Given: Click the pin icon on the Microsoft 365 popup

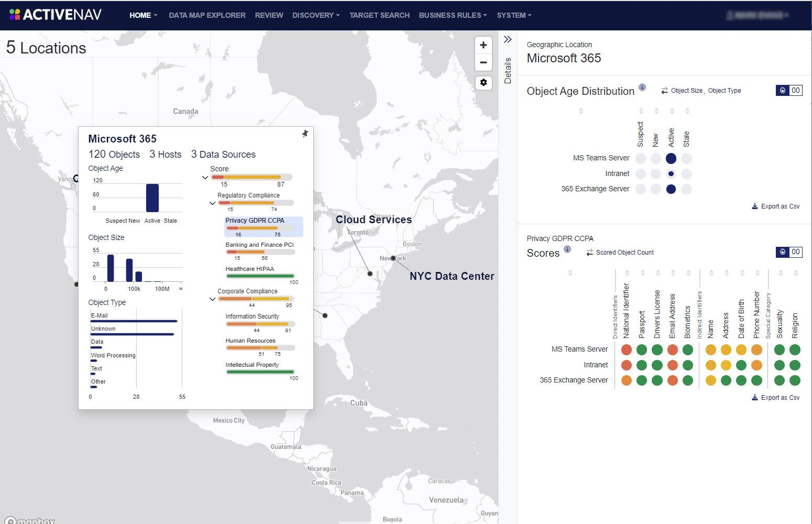Looking at the screenshot, I should coord(305,134).
